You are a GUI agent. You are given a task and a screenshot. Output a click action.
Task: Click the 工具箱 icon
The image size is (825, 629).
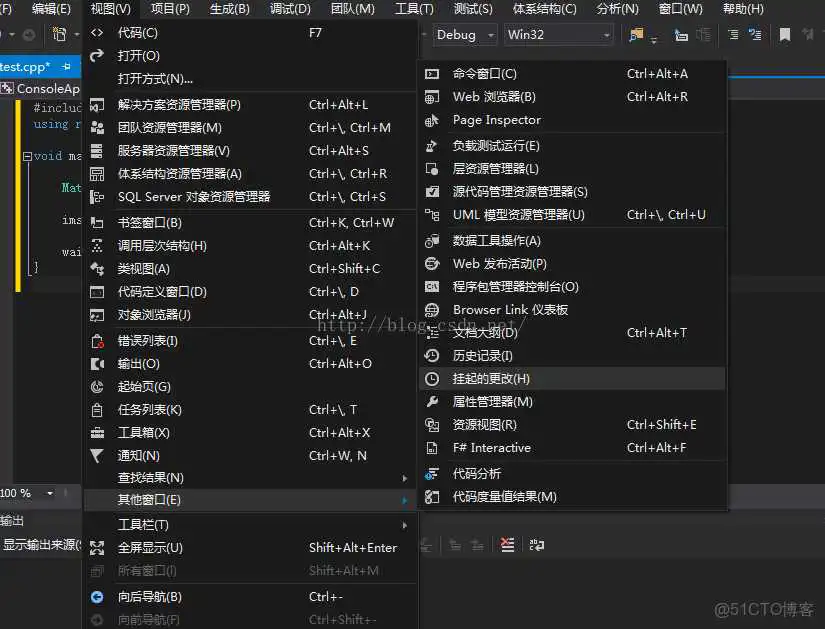tap(97, 433)
